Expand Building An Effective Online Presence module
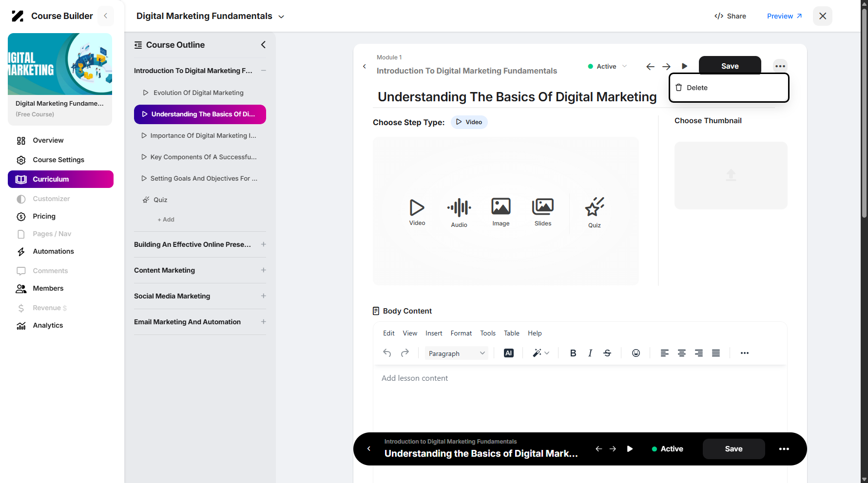The height and width of the screenshot is (483, 868). 264,244
